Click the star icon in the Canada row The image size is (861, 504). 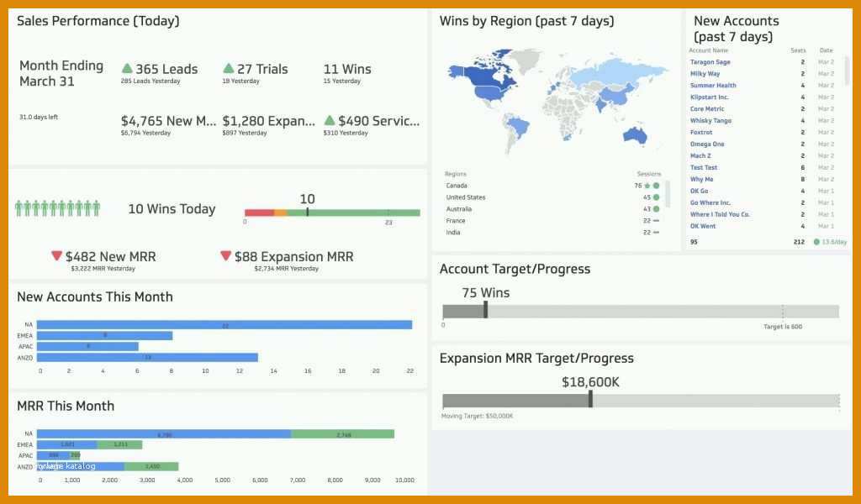647,186
